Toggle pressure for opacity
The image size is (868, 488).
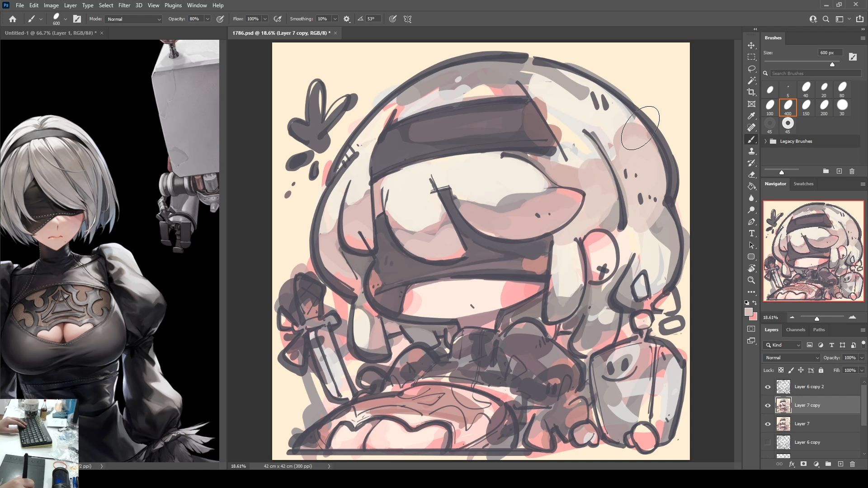(x=220, y=19)
